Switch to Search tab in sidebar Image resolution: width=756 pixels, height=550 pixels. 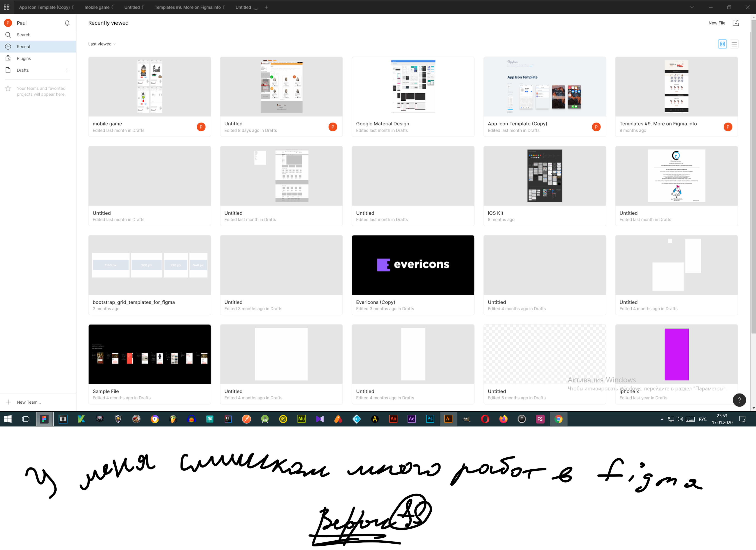[x=23, y=35]
